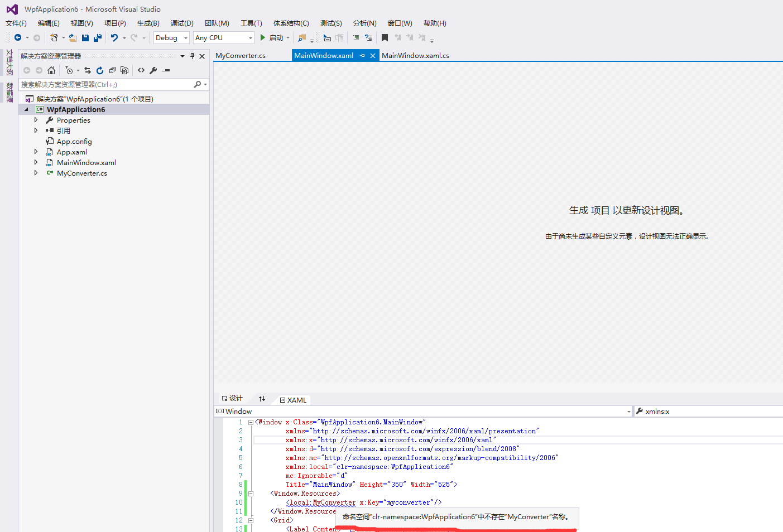Click the comment out lines icon
The width and height of the screenshot is (783, 532).
point(356,37)
